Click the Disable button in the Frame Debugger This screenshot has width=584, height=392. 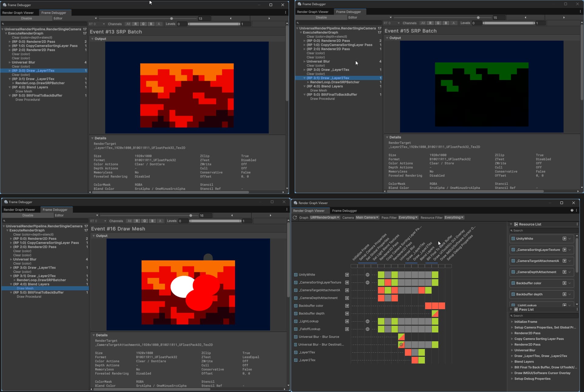(x=26, y=18)
